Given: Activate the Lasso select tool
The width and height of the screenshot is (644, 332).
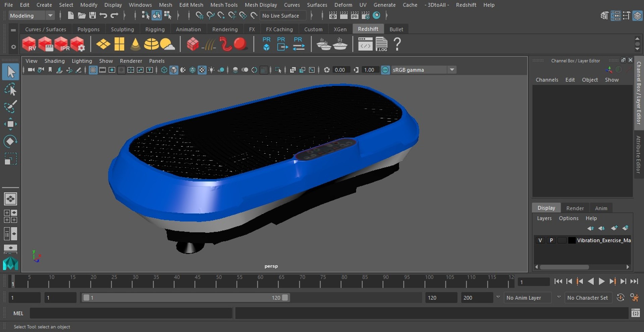Looking at the screenshot, I should tap(10, 90).
